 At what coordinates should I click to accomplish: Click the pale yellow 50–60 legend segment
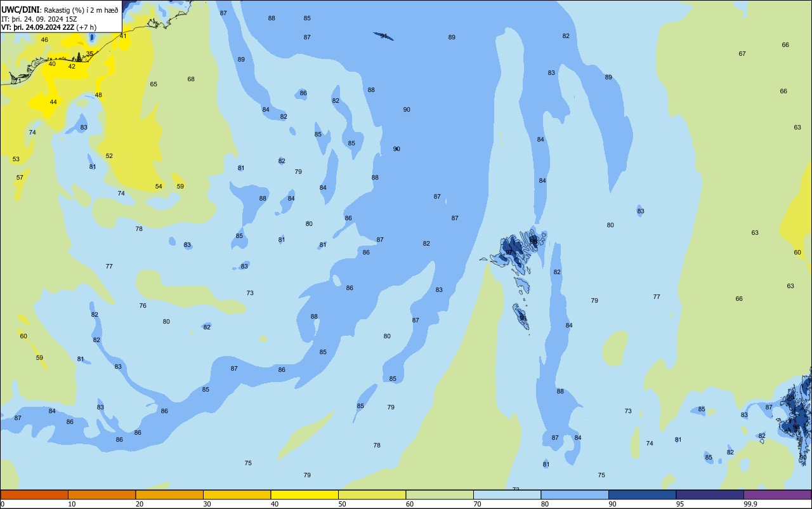(x=372, y=494)
